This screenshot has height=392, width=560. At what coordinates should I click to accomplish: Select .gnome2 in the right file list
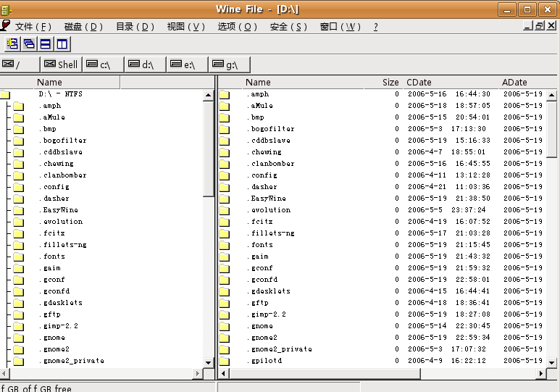click(x=262, y=338)
